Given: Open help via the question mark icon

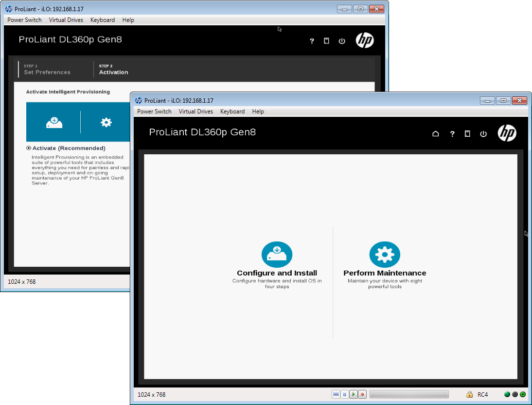Looking at the screenshot, I should pos(452,133).
